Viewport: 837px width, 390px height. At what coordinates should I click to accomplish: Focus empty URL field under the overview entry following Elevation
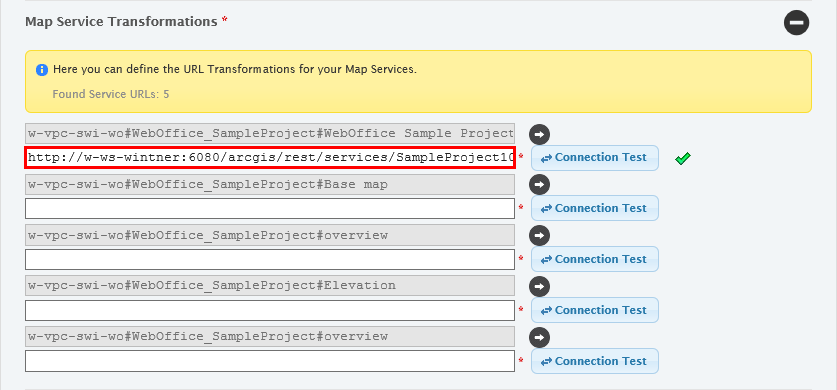pyautogui.click(x=270, y=361)
